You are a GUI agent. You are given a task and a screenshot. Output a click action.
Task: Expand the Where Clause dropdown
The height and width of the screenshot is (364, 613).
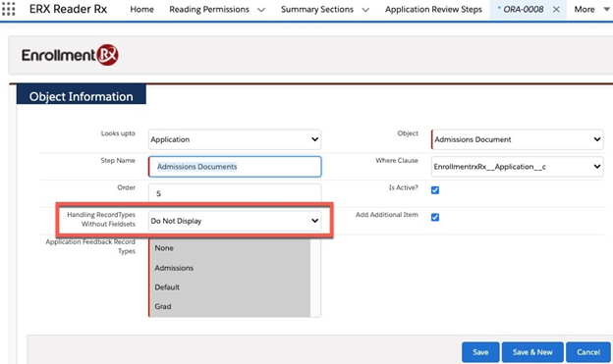[517, 167]
